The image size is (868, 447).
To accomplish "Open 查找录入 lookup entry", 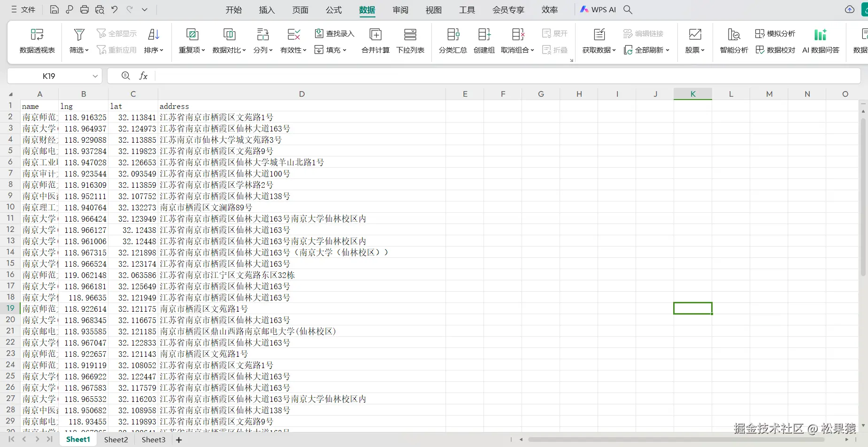I will (334, 33).
